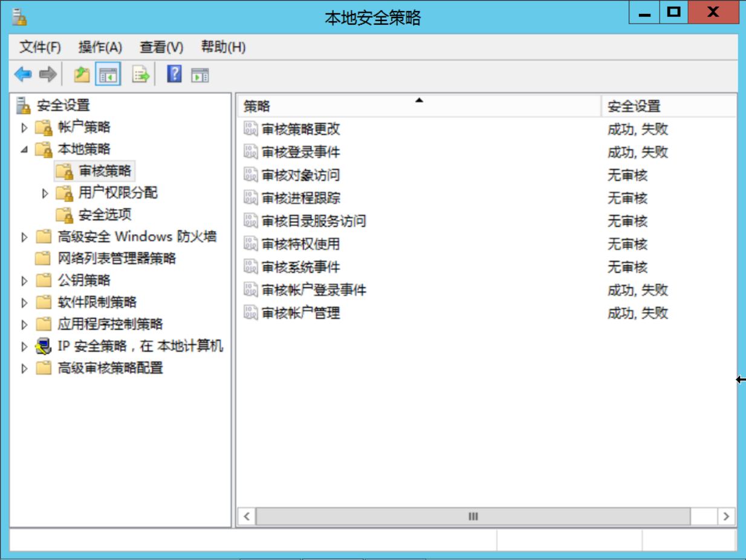Image resolution: width=746 pixels, height=560 pixels.
Task: Click the Export list toolbar icon
Action: (141, 75)
